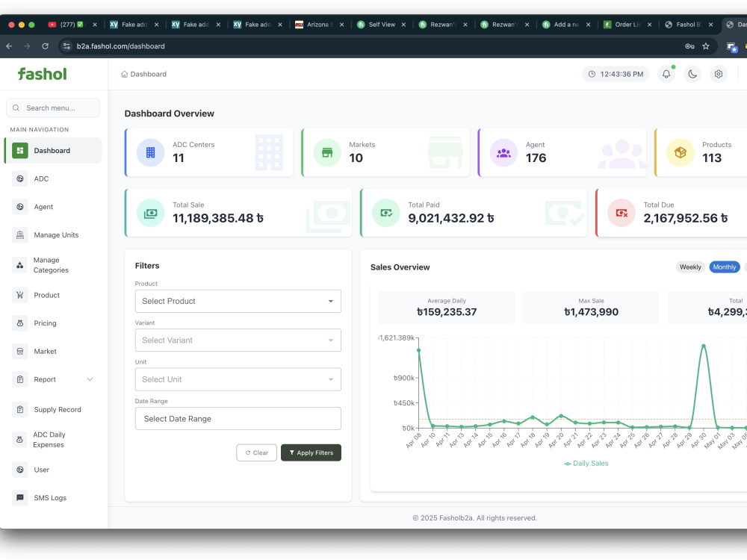Click the browser reload button

[x=46, y=46]
